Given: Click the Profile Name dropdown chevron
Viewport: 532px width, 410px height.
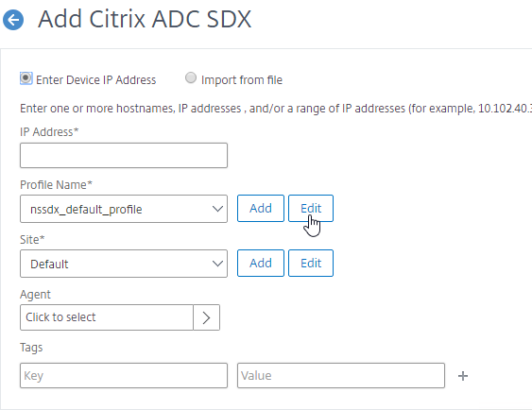Looking at the screenshot, I should click(217, 209).
